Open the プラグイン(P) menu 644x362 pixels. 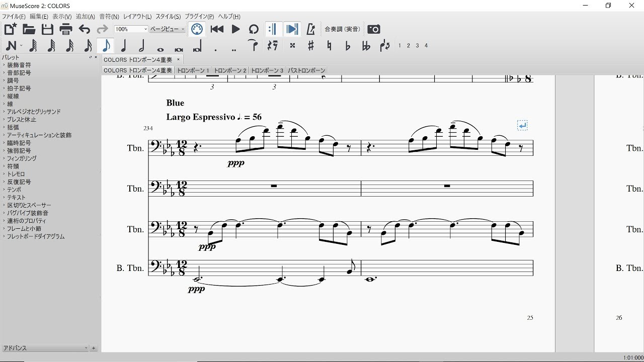(x=199, y=17)
